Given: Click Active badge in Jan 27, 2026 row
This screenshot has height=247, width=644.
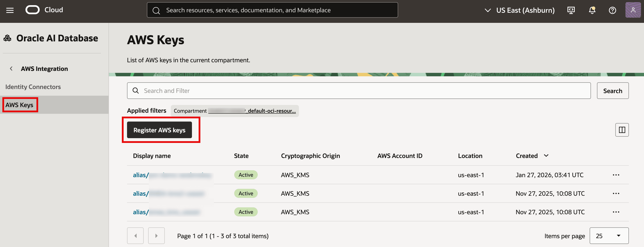Looking at the screenshot, I should pyautogui.click(x=245, y=175).
